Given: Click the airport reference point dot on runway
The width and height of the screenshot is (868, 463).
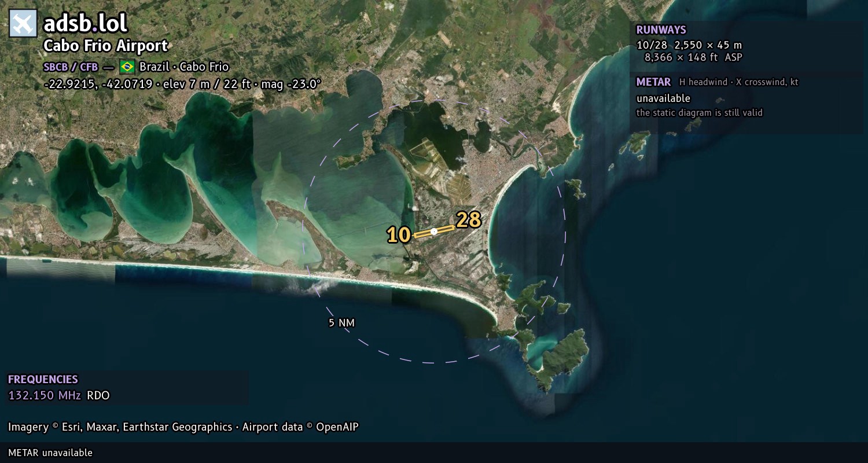Looking at the screenshot, I should [x=434, y=231].
